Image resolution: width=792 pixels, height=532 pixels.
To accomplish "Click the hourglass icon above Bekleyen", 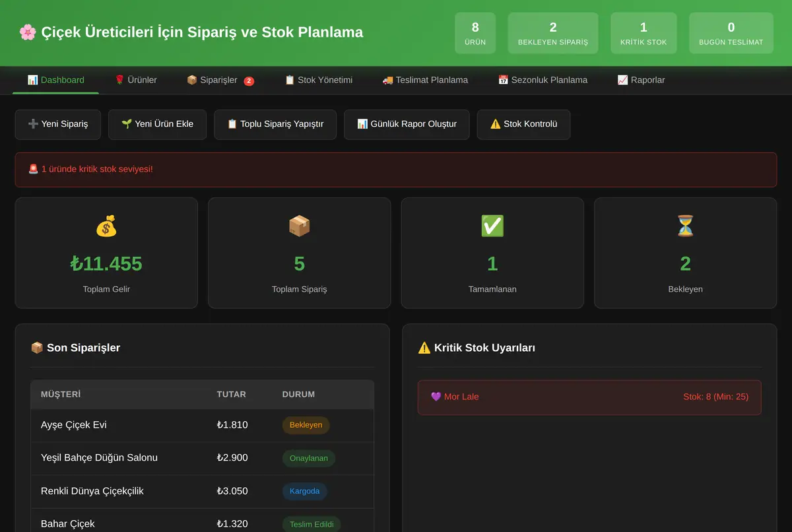I will pos(686,226).
